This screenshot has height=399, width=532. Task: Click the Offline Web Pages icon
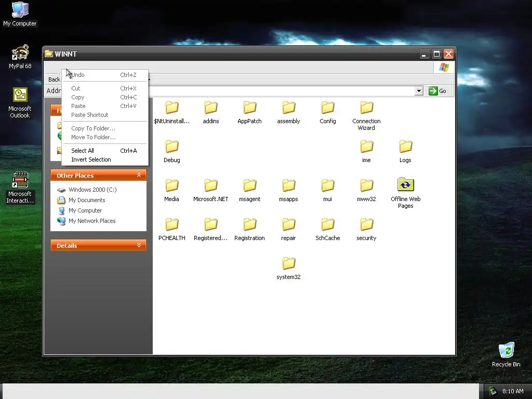pyautogui.click(x=405, y=185)
